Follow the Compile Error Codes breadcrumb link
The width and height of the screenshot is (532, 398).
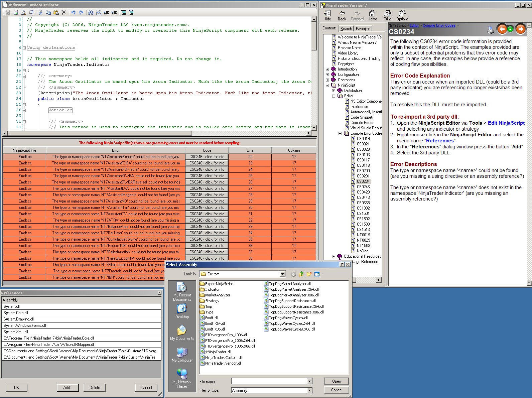[439, 25]
